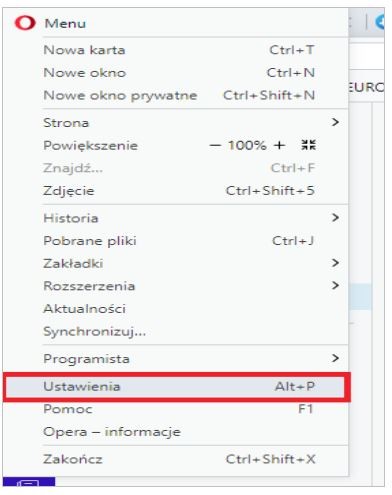Image resolution: width=392 pixels, height=495 pixels.
Task: Expand the Historia submenu
Action: pos(335,218)
